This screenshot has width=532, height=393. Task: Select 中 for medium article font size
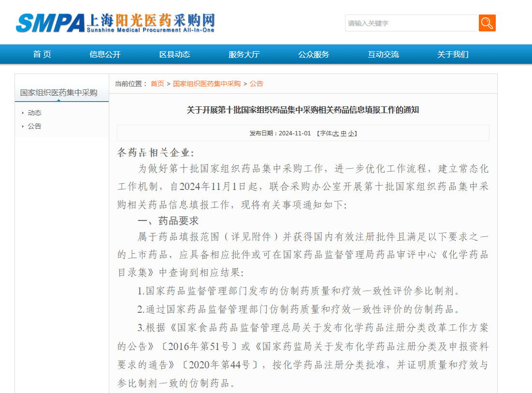click(344, 133)
